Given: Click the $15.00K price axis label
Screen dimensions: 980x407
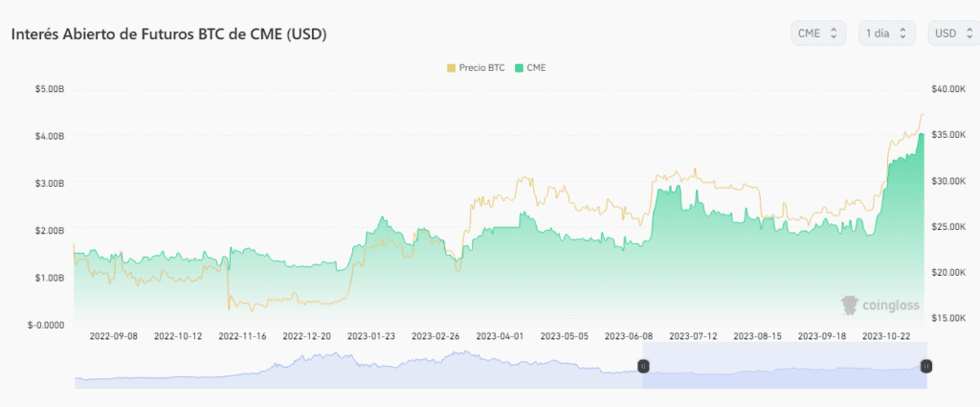Looking at the screenshot, I should pos(948,318).
